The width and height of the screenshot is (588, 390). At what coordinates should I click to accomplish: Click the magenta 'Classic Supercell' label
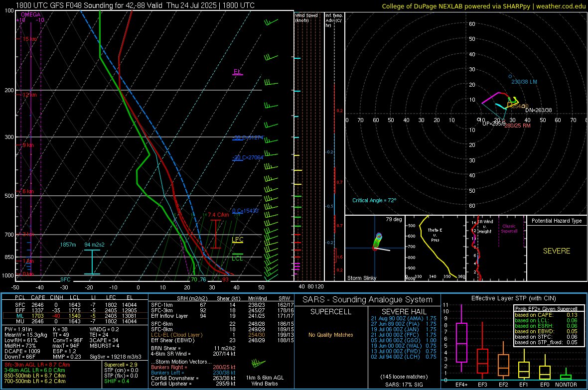[x=509, y=229]
